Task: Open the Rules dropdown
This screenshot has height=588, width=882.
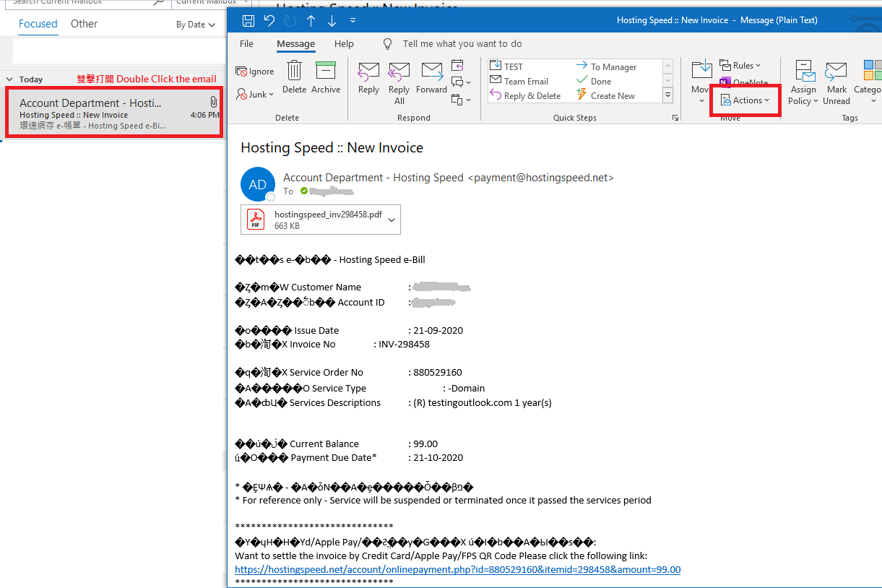Action: pos(740,66)
